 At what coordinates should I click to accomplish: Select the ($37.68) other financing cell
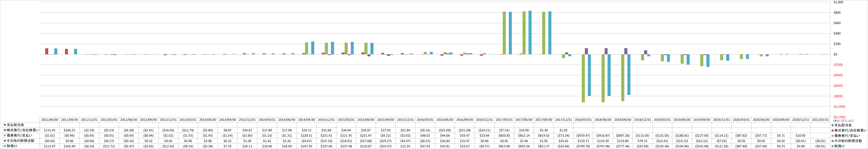click(366, 141)
